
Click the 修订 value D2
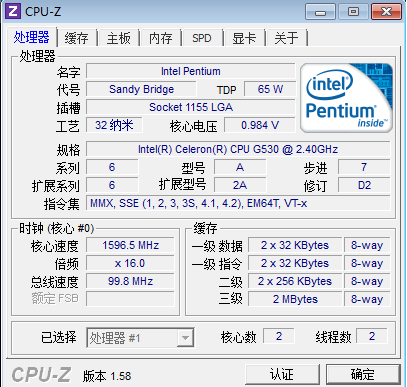[364, 185]
